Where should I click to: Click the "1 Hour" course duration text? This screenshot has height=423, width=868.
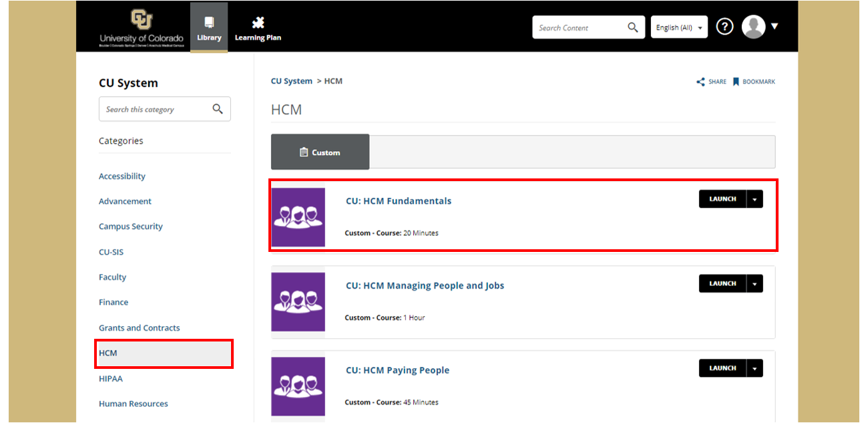414,317
